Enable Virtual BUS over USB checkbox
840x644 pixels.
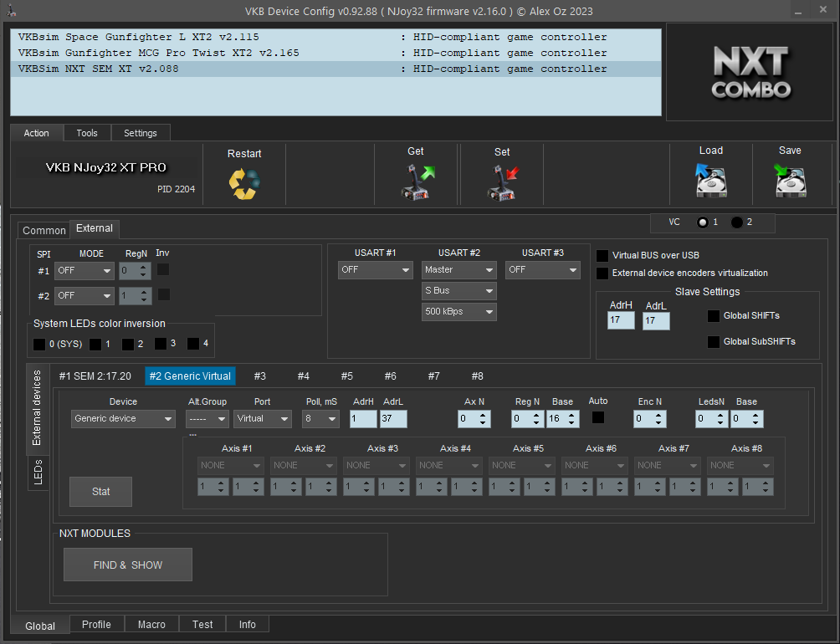tap(602, 256)
